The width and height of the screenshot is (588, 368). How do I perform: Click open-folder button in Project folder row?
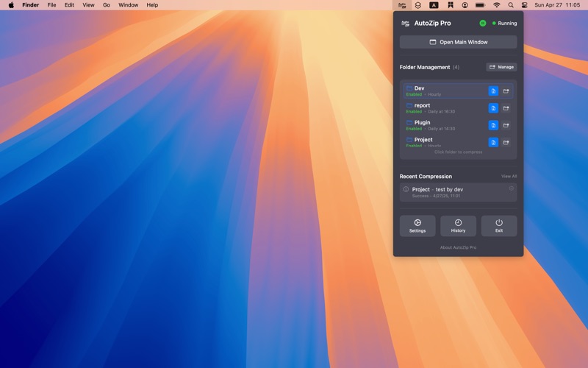pyautogui.click(x=506, y=142)
